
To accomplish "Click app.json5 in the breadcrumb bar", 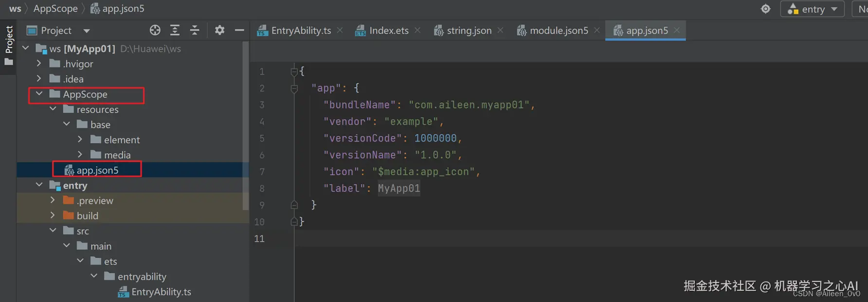I will (117, 9).
